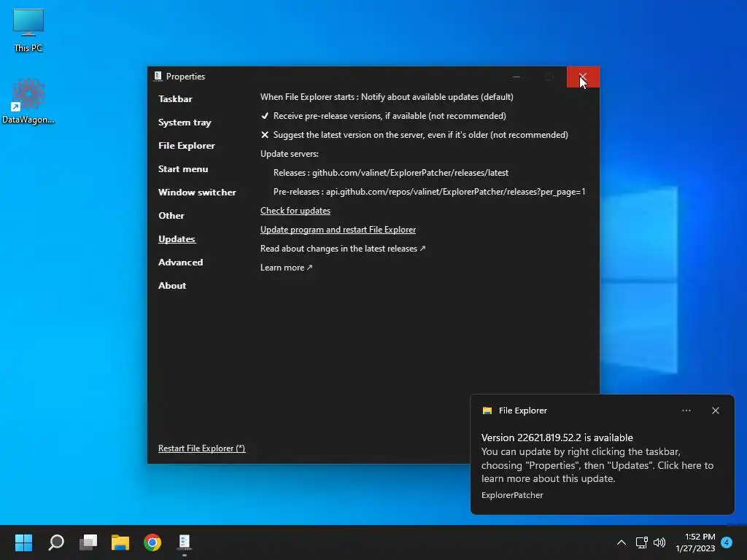Minimize the Properties window

tap(516, 77)
